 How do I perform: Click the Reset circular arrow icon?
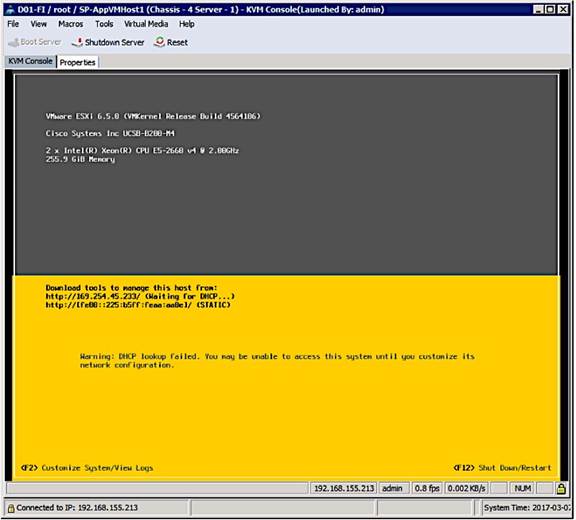(x=159, y=42)
